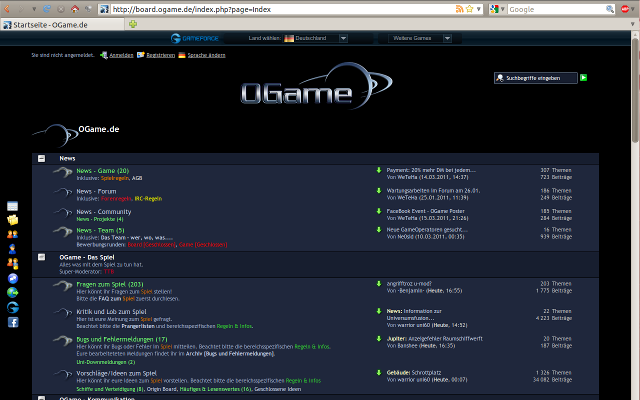640x400 pixels.
Task: Click the red Forenregeln link
Action: [116, 199]
